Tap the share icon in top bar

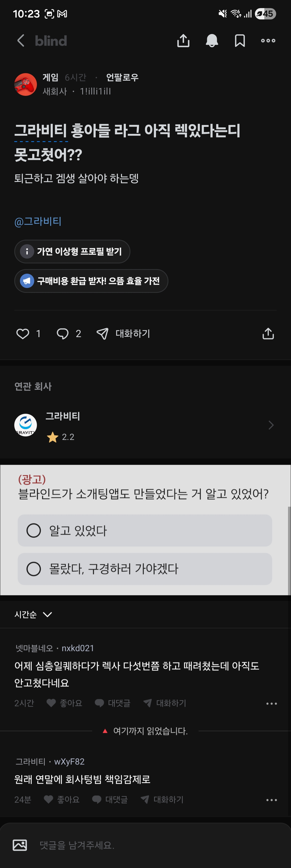coord(183,41)
